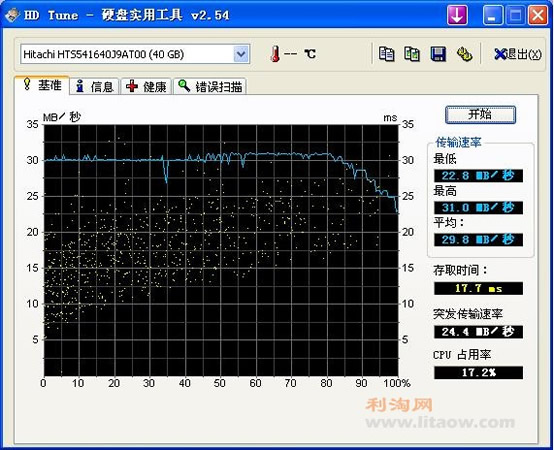
Task: Open options with the wrench gears icon
Action: point(464,54)
